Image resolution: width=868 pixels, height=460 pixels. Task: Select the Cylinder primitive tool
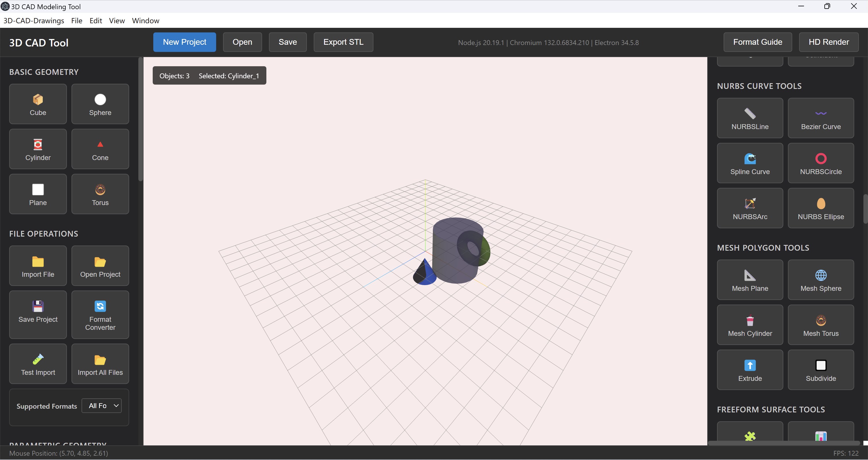(x=38, y=149)
